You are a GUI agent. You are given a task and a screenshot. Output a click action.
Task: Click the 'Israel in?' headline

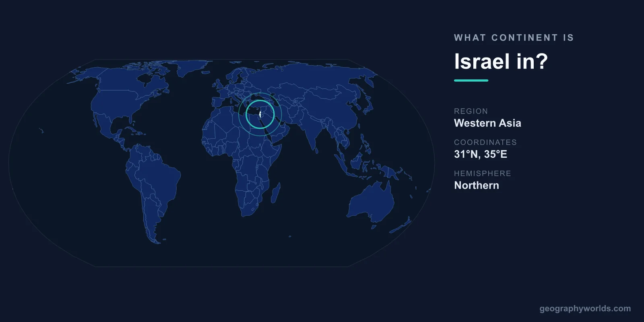[x=501, y=62]
